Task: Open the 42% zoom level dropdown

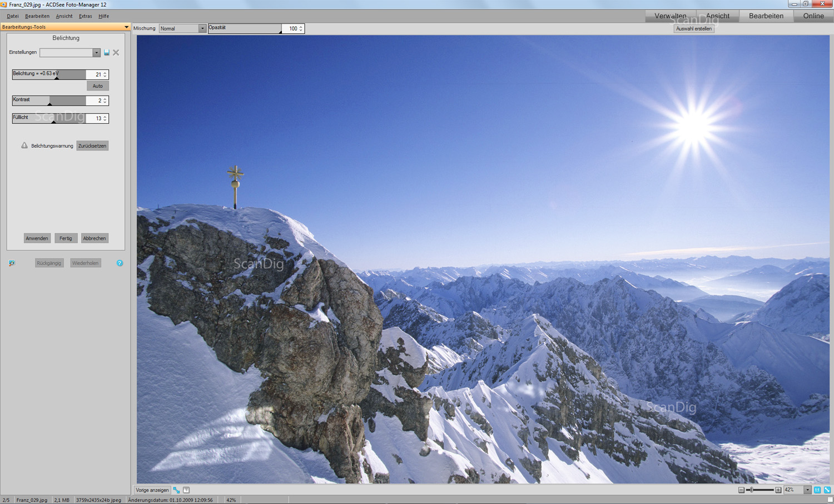Action: pos(807,490)
